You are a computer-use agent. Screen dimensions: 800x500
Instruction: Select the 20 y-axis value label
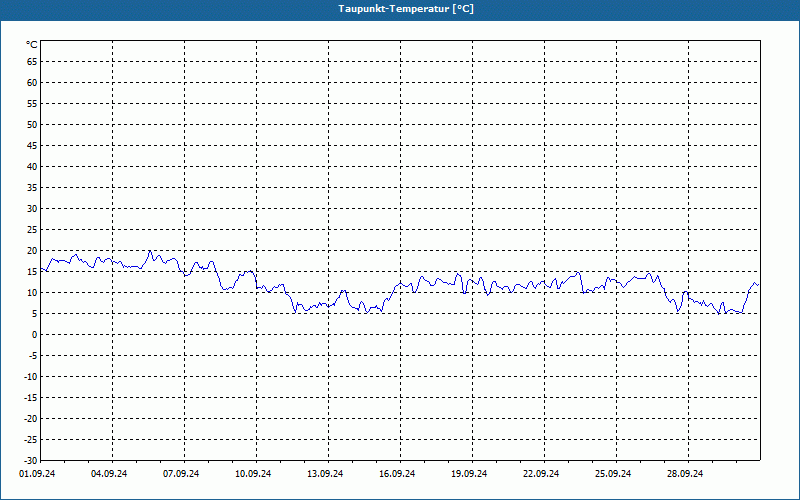coord(32,251)
